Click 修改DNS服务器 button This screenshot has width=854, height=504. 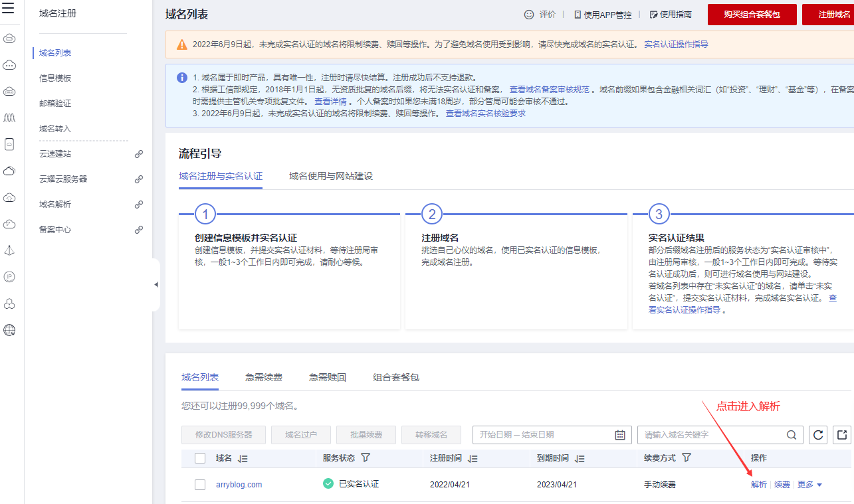coord(224,435)
